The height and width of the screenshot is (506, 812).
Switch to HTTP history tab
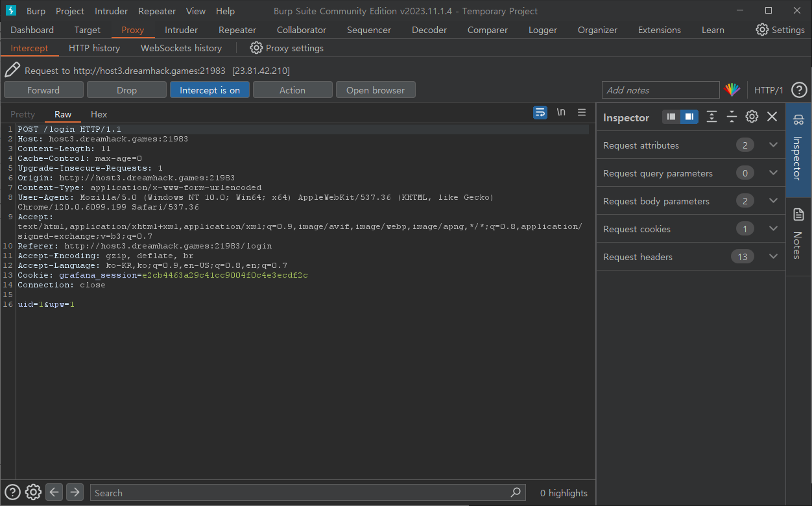(x=94, y=48)
